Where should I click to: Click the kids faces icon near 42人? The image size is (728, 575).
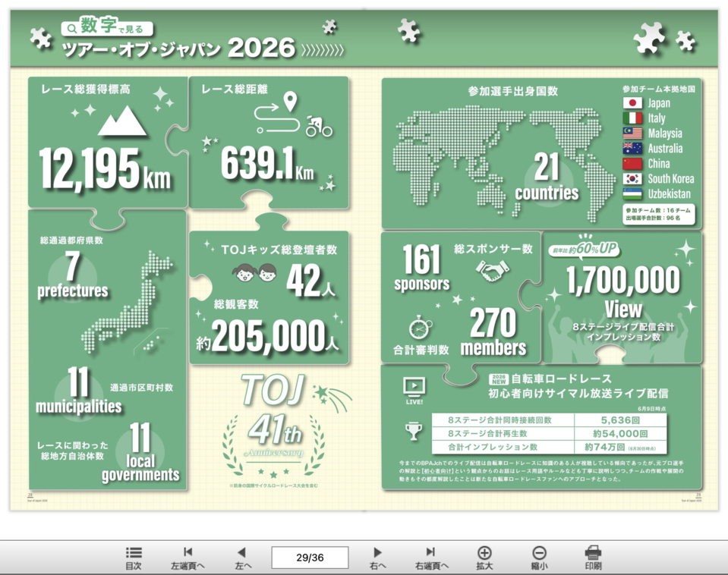pyautogui.click(x=254, y=272)
